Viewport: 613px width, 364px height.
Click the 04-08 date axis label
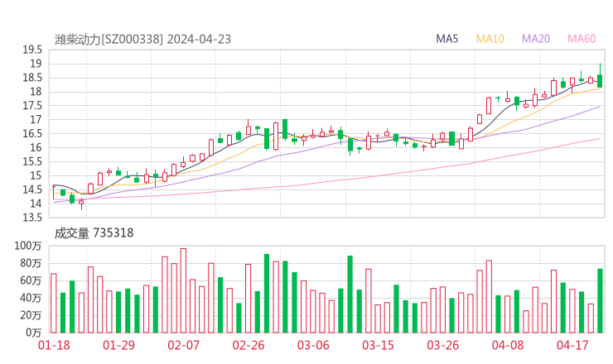click(508, 345)
